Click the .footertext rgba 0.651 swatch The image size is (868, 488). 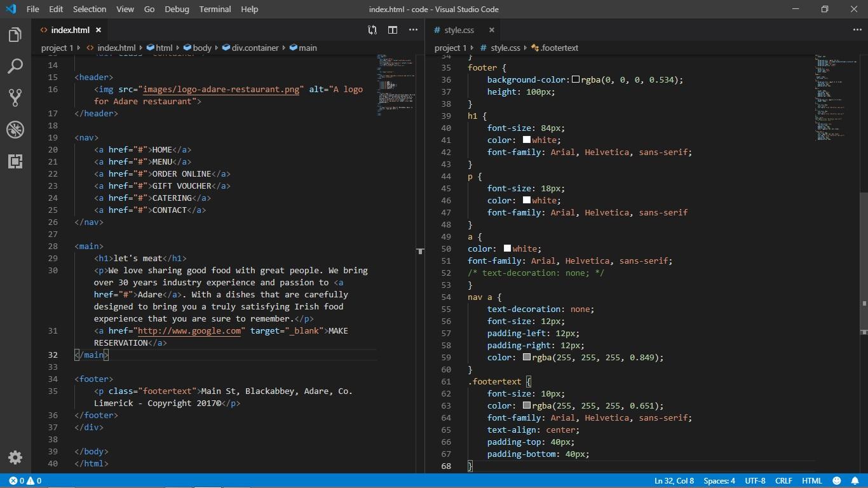pyautogui.click(x=527, y=405)
